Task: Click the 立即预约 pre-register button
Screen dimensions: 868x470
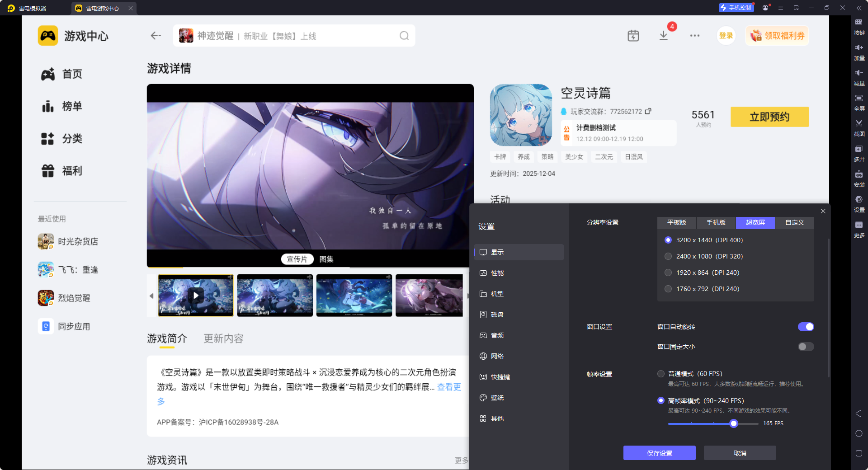Action: [769, 117]
